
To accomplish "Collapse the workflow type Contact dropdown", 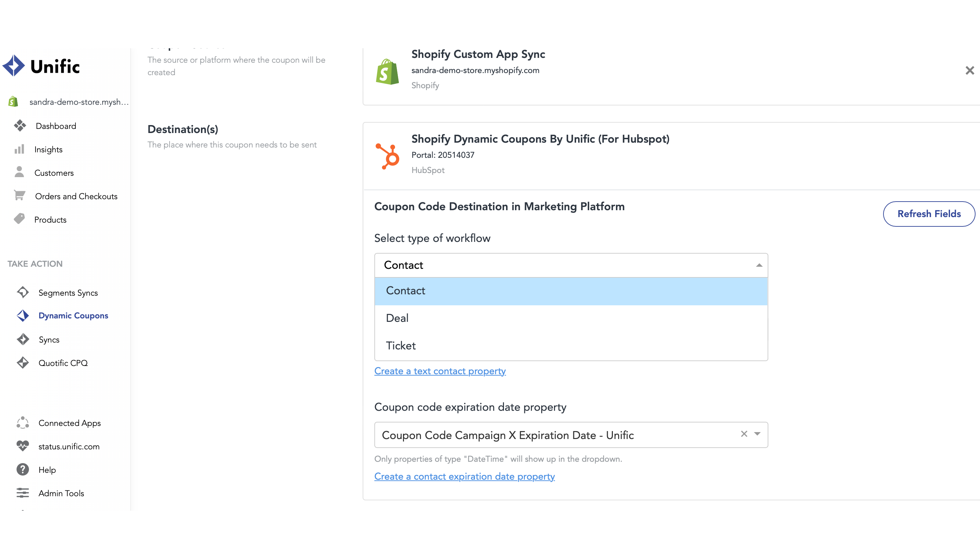I will pos(759,265).
